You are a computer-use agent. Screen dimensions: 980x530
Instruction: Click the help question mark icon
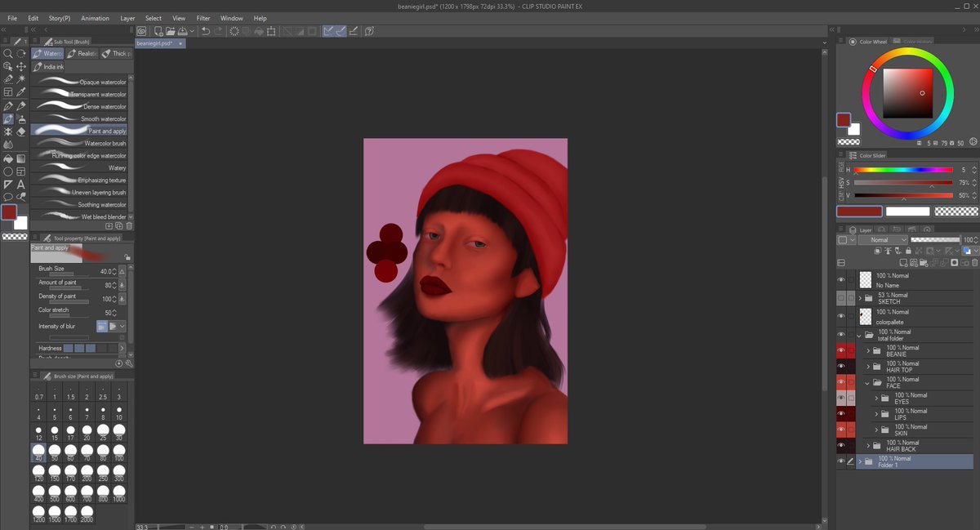(370, 31)
